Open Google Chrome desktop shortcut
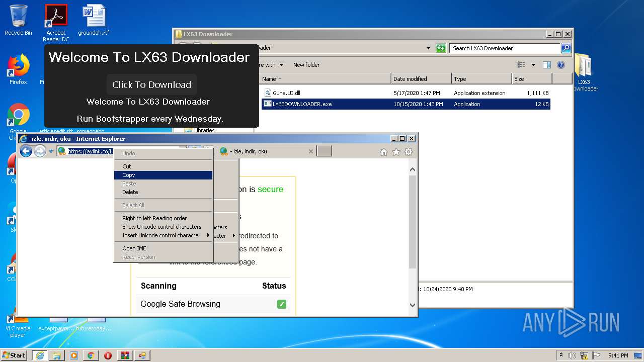This screenshot has height=362, width=644. click(18, 121)
